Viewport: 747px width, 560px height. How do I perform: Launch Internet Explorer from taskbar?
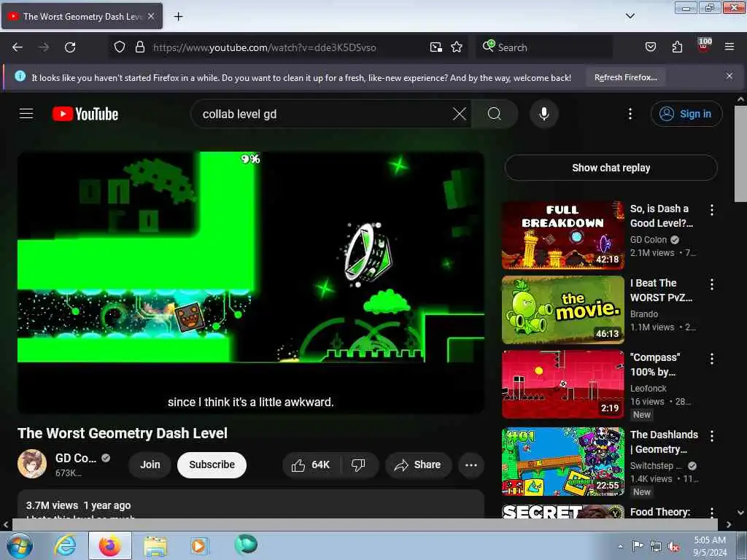pyautogui.click(x=64, y=545)
